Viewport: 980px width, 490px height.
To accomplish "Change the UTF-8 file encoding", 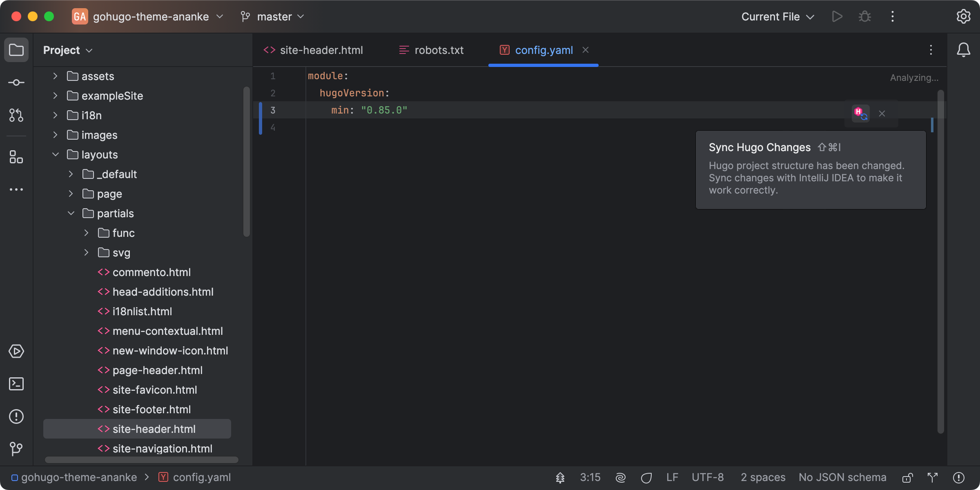I will tap(708, 477).
